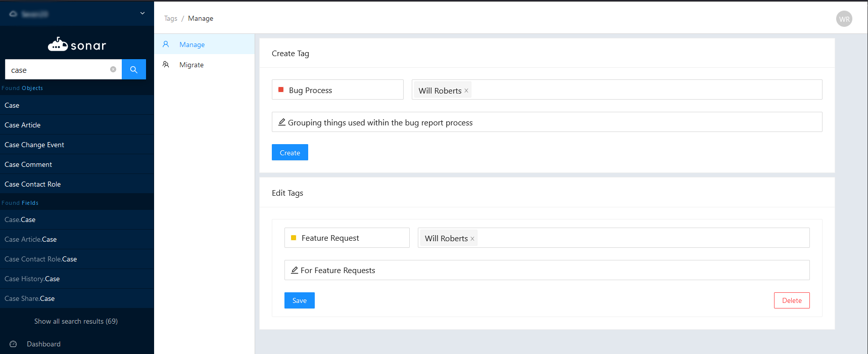868x354 pixels.
Task: Remove Will Roberts from Bug Process tag
Action: tap(466, 91)
